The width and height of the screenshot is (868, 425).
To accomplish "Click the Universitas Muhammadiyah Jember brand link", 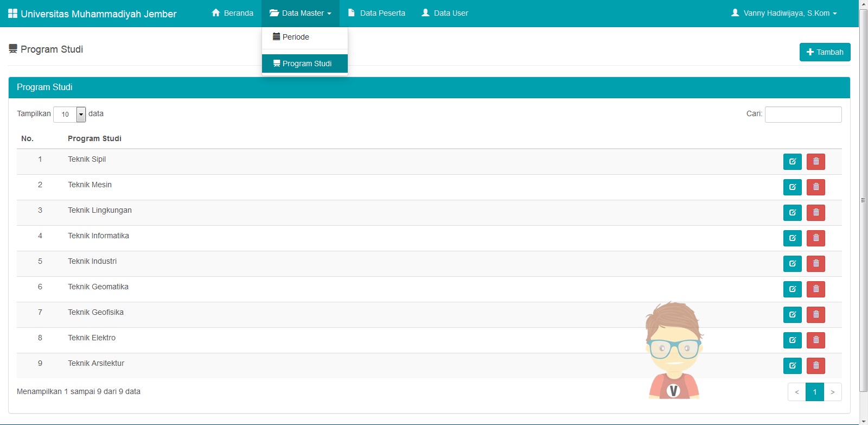I will [x=92, y=14].
